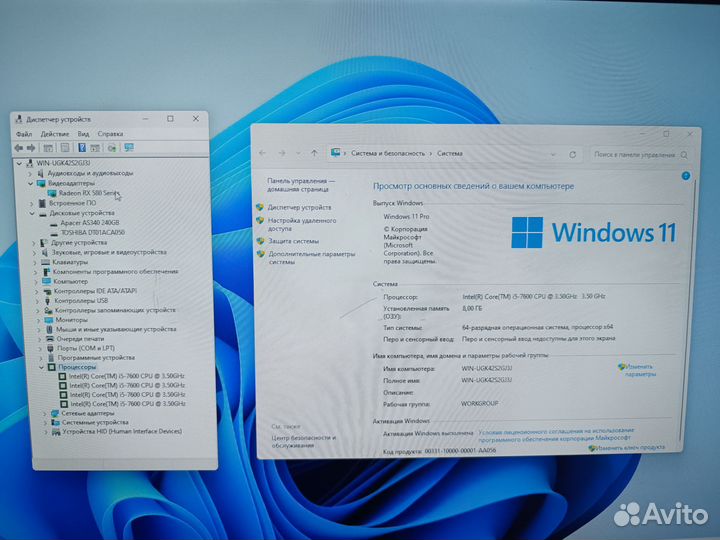Go back using Device Manager toolbar arrow
Image resolution: width=720 pixels, height=540 pixels.
[19, 148]
